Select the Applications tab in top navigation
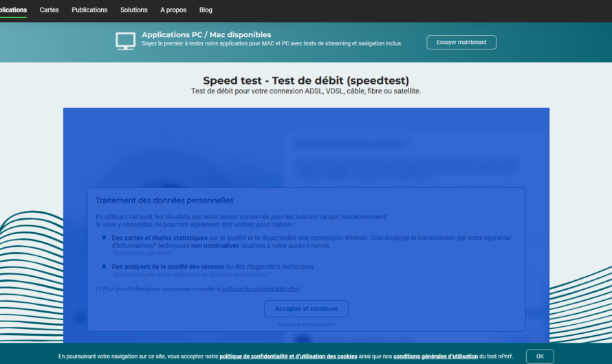The height and width of the screenshot is (364, 612). point(13,10)
